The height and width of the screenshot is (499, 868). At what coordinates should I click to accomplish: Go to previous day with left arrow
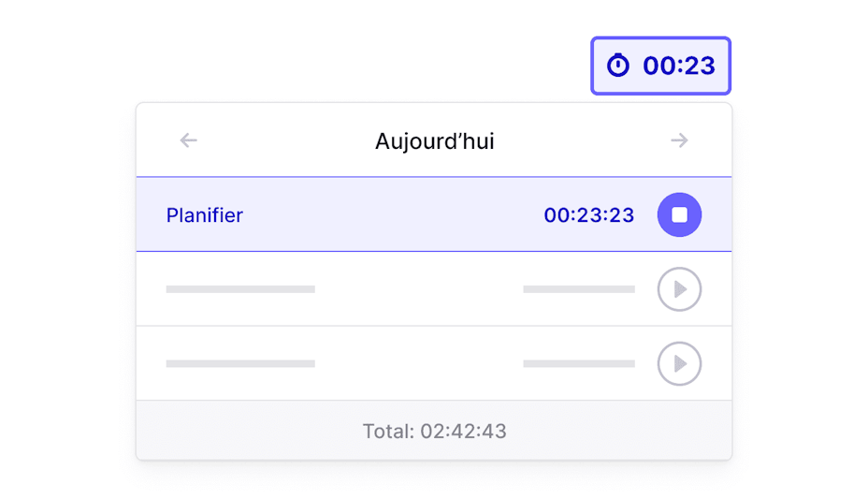pyautogui.click(x=189, y=140)
